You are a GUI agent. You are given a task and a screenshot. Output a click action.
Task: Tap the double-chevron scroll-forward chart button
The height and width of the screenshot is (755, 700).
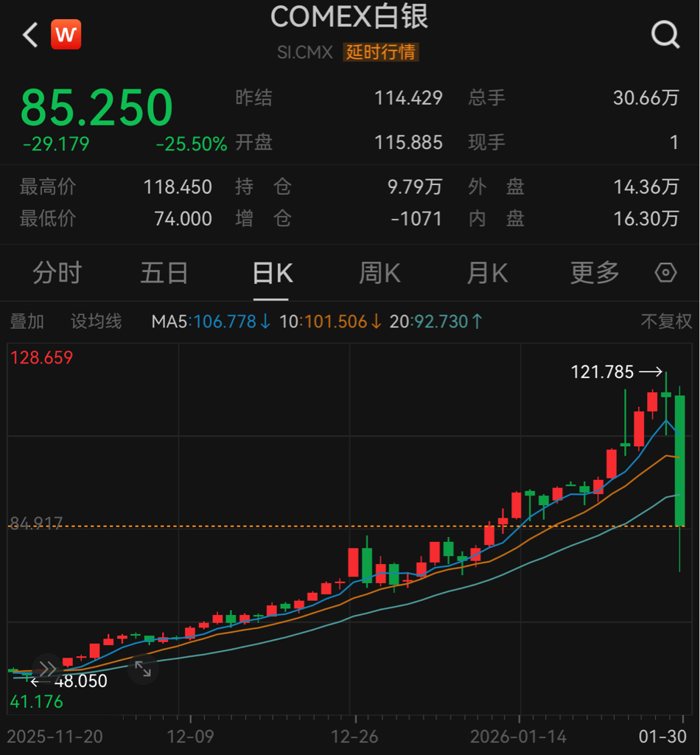click(47, 669)
